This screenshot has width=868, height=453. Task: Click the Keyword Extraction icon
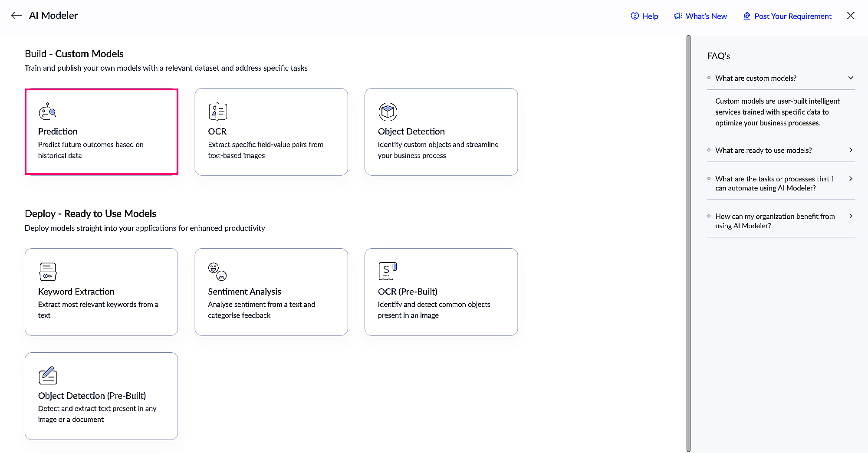click(48, 272)
